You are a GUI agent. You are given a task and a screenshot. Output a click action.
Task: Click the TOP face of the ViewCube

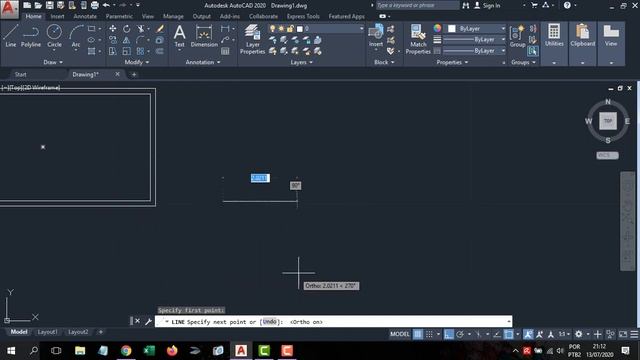608,121
